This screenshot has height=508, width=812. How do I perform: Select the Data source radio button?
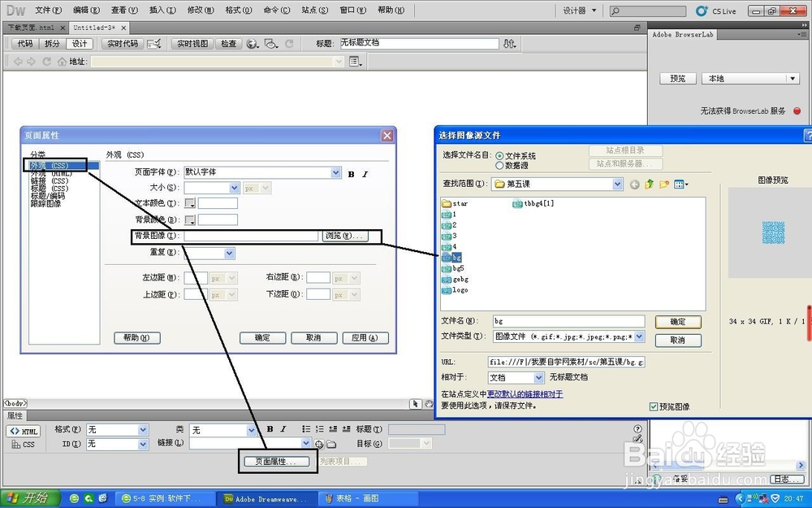click(x=499, y=166)
